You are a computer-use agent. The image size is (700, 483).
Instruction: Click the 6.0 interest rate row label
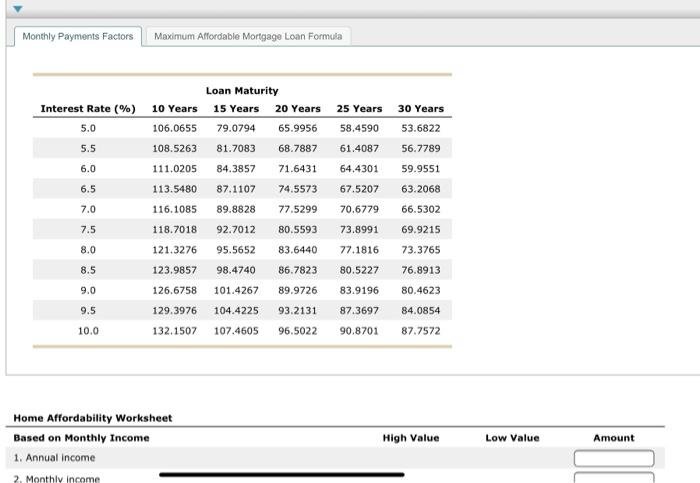(x=88, y=169)
